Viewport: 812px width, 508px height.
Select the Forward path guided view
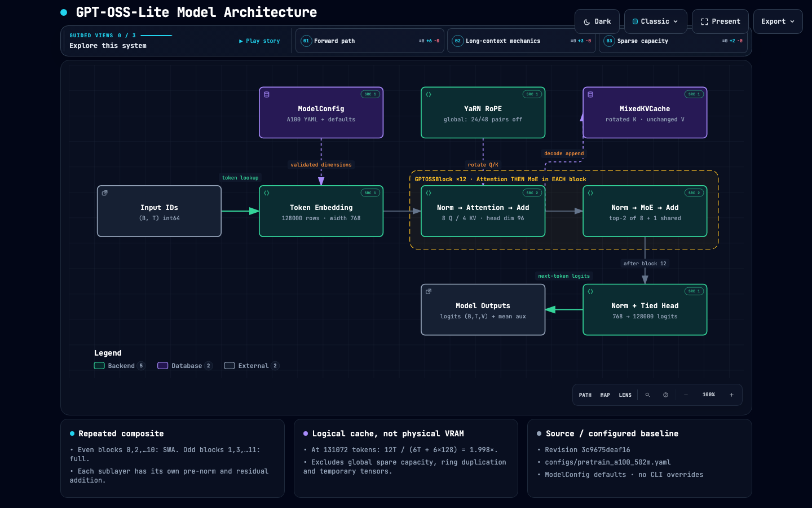pos(370,41)
